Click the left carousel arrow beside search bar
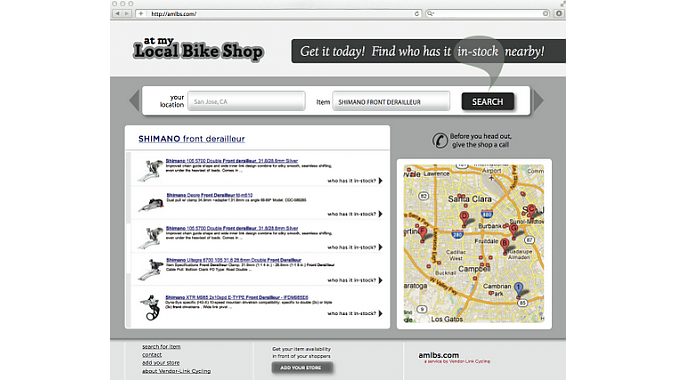This screenshot has width=676, height=380. click(134, 100)
